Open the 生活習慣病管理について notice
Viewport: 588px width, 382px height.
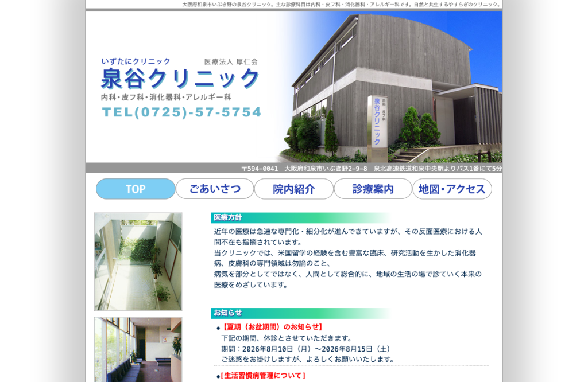tap(263, 375)
